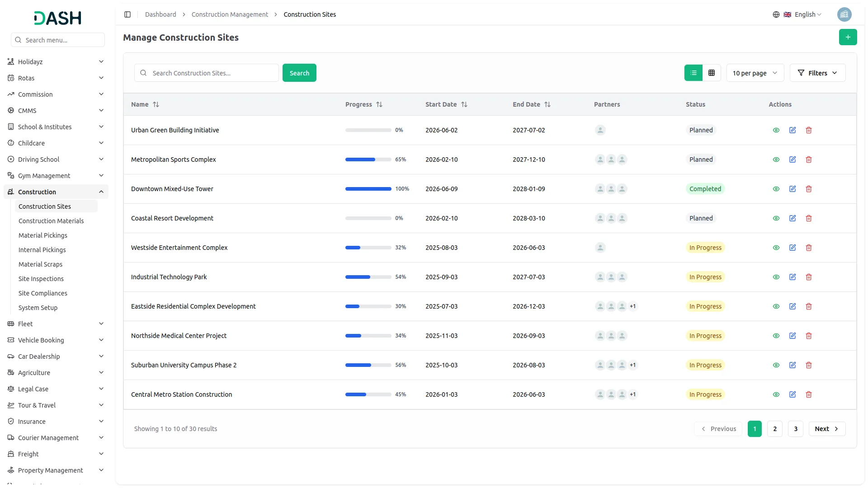Image resolution: width=868 pixels, height=488 pixels.
Task: Open English language selector
Action: coord(797,14)
